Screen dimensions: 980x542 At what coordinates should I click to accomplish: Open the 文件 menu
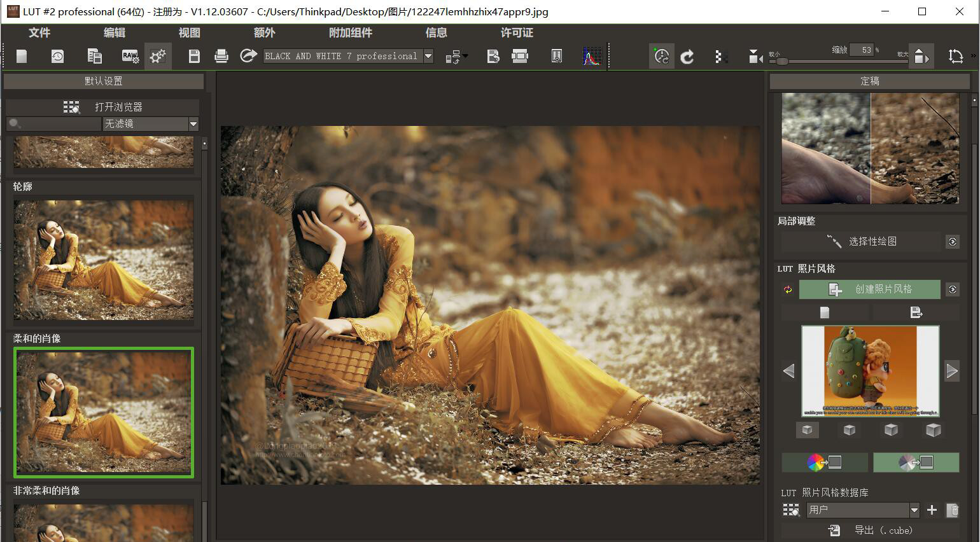[39, 32]
